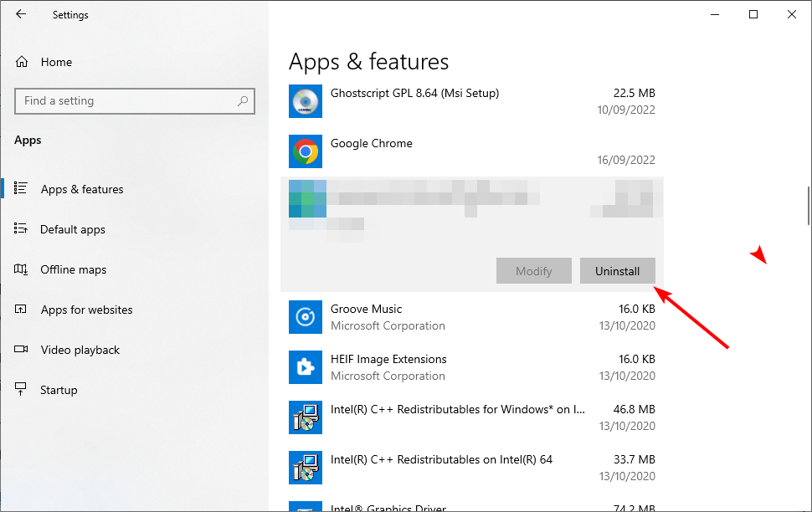Click the Groove Music icon
Viewport: 812px width, 512px height.
point(306,317)
